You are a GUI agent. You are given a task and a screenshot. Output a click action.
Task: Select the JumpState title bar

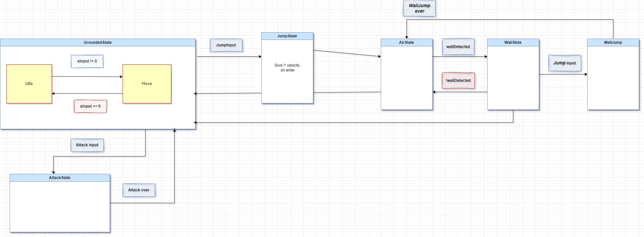pos(287,36)
